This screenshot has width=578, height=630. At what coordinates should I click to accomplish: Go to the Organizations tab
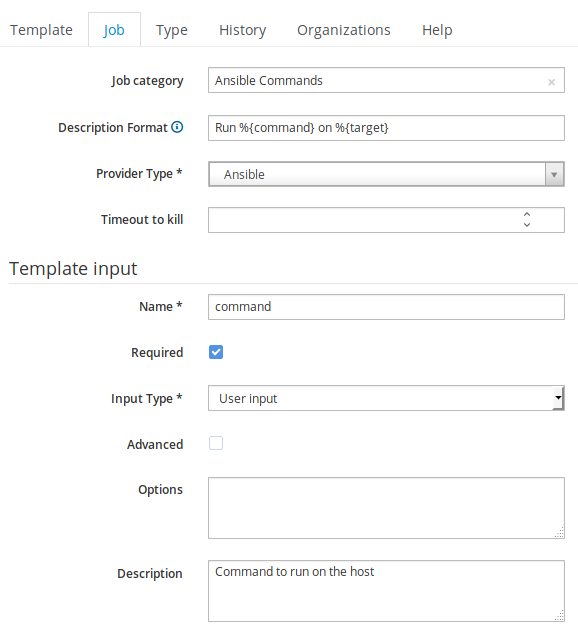[x=344, y=30]
